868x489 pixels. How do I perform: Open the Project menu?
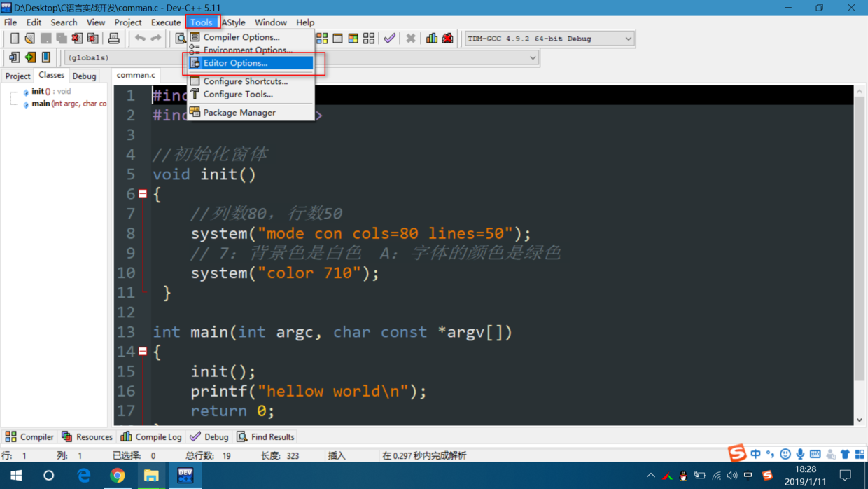pos(128,22)
